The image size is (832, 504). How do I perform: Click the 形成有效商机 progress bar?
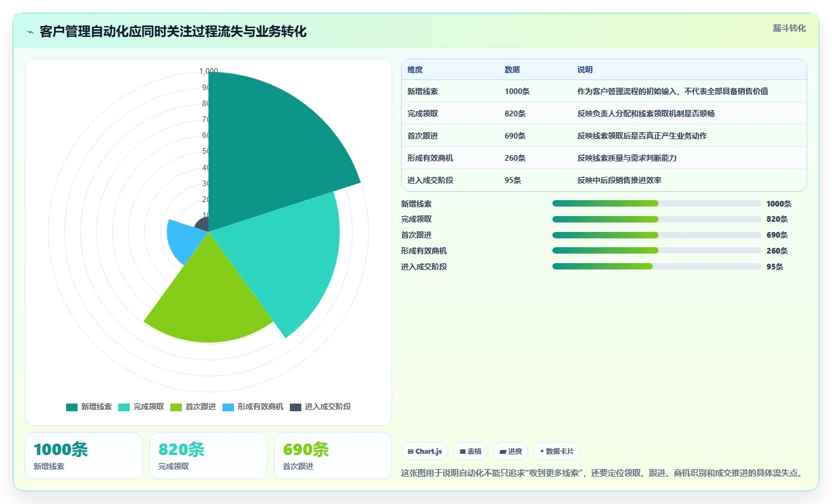657,250
